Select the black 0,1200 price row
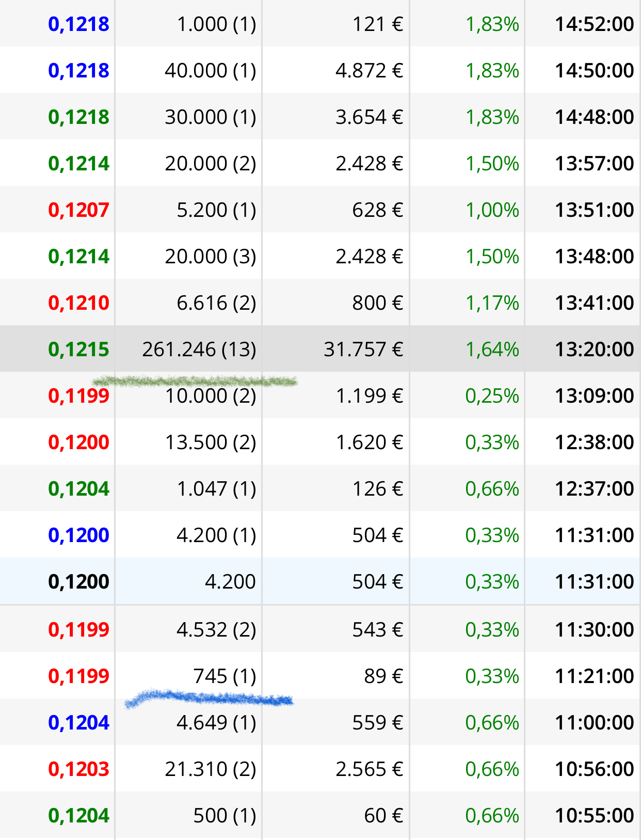 [x=320, y=581]
